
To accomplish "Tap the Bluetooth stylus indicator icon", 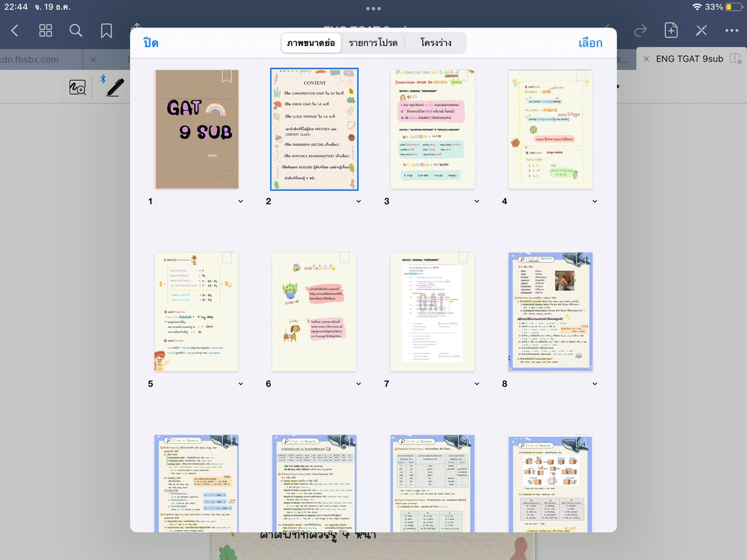I will tap(103, 79).
